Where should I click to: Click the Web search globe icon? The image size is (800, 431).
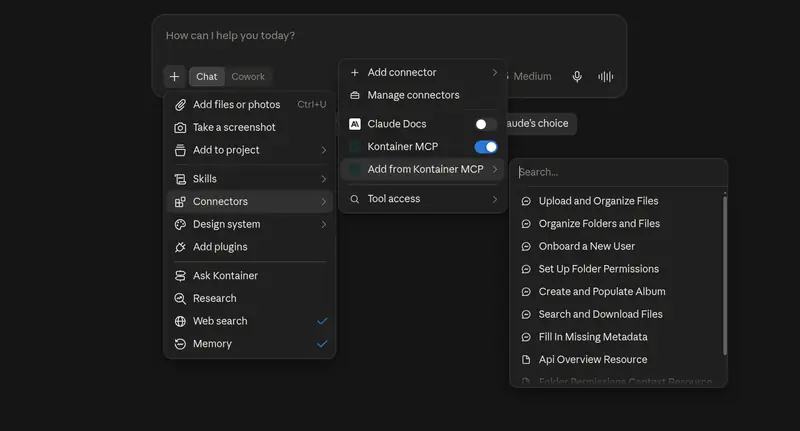180,321
